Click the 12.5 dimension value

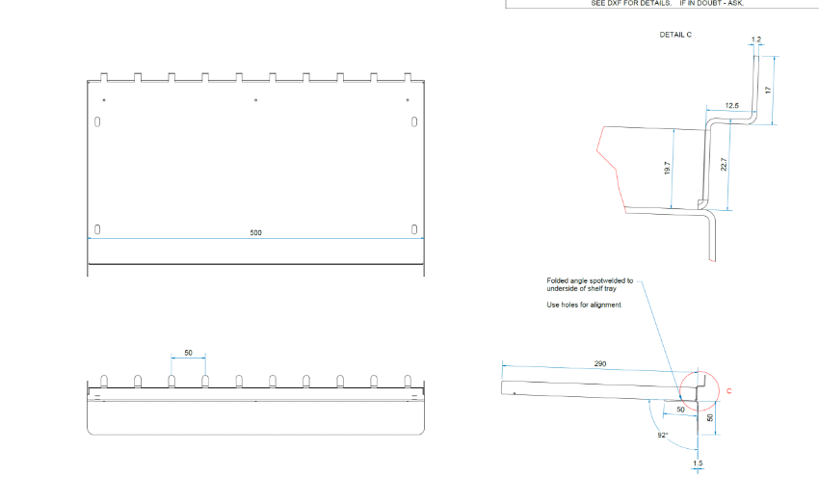click(732, 105)
